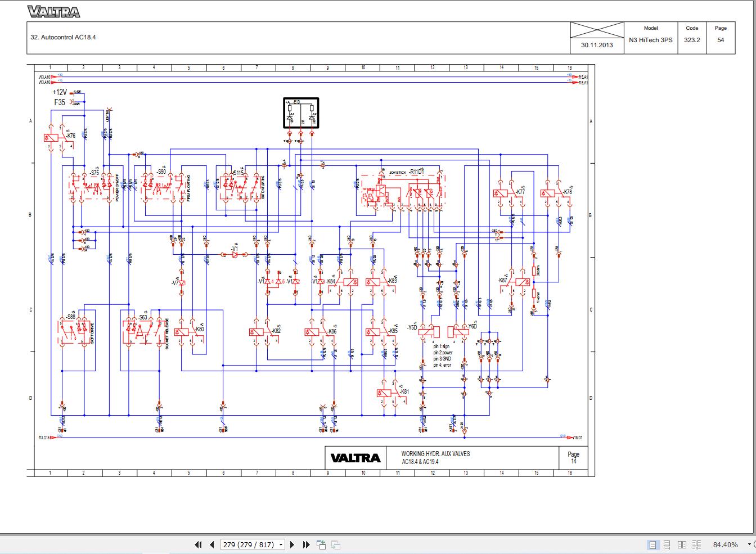
Task: Click the E1D black box component
Action: point(300,113)
